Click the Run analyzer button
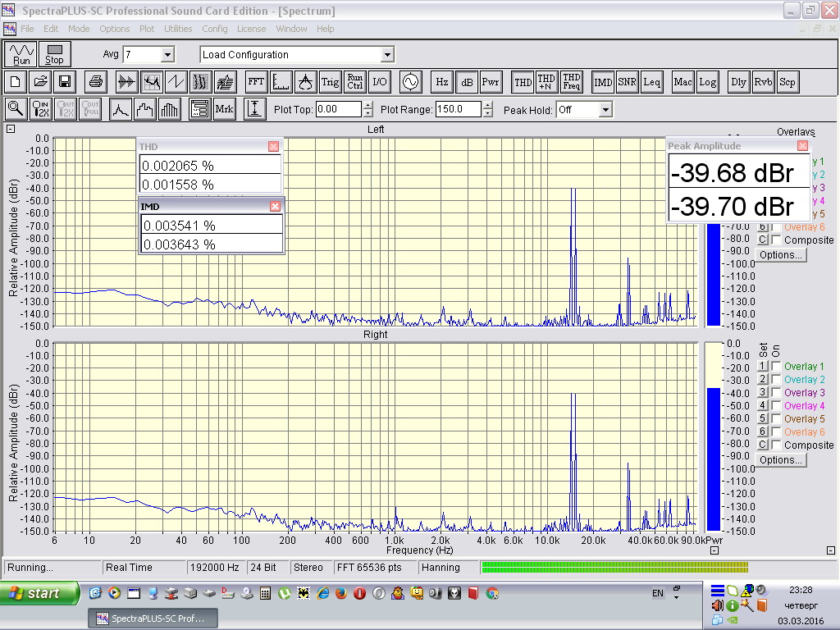 point(21,54)
